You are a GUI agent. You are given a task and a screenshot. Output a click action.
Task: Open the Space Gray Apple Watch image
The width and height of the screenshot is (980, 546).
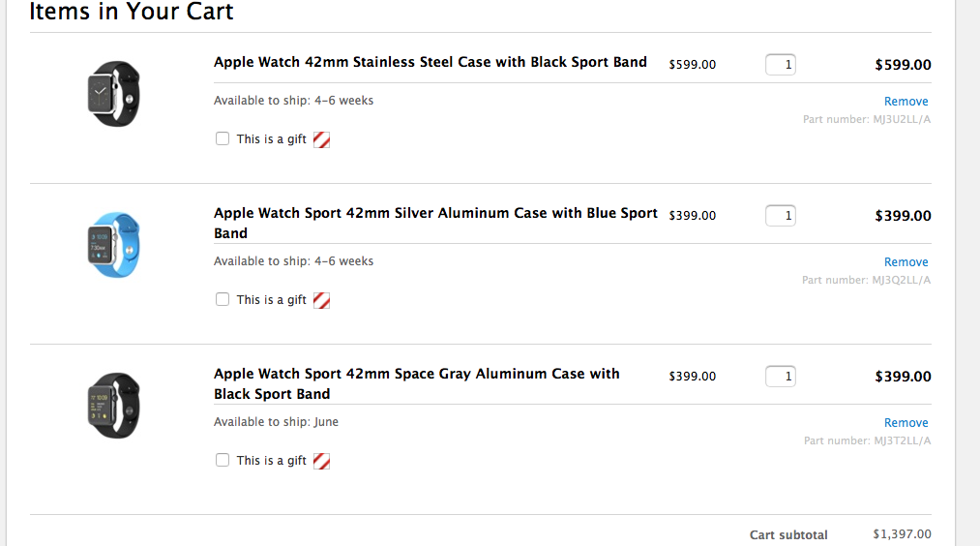(114, 406)
